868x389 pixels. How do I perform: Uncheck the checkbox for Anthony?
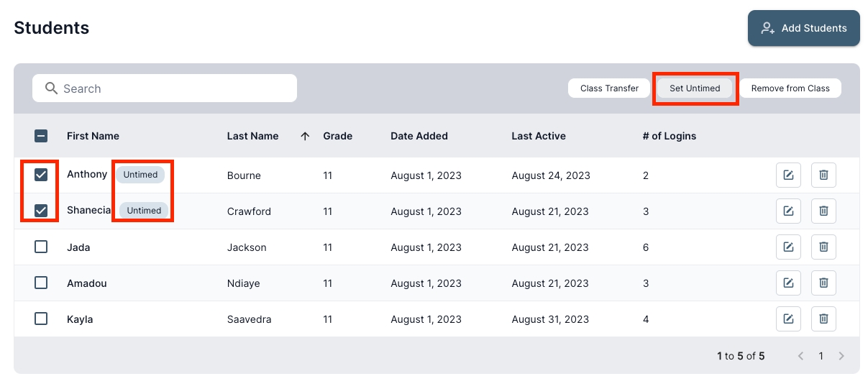(x=41, y=175)
